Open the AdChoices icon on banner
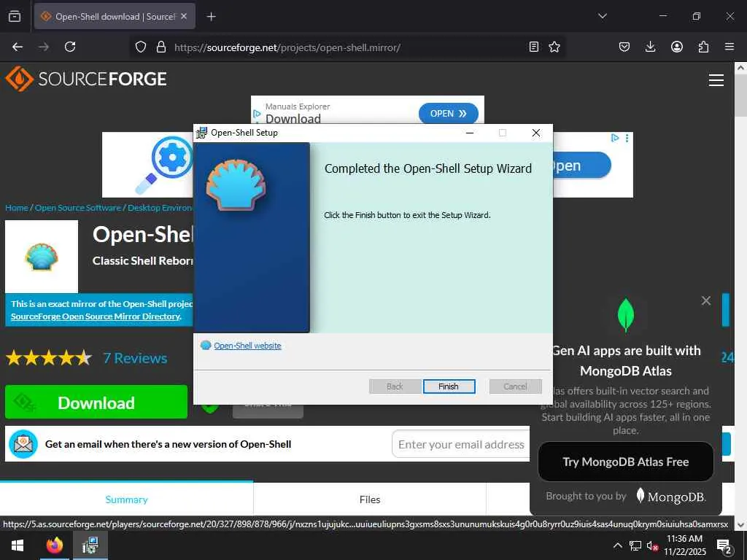This screenshot has height=560, width=747. (614, 138)
